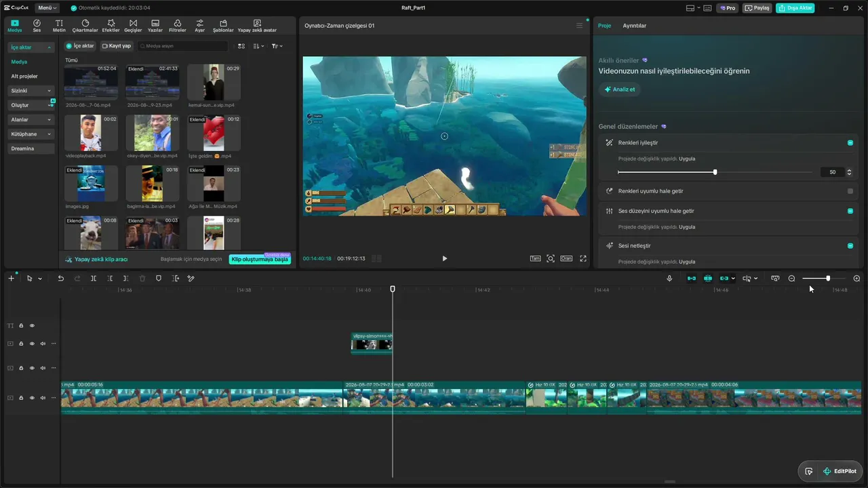Screen dimensions: 868x488
Task: Open the Geçişler transitions tab
Action: [132, 26]
